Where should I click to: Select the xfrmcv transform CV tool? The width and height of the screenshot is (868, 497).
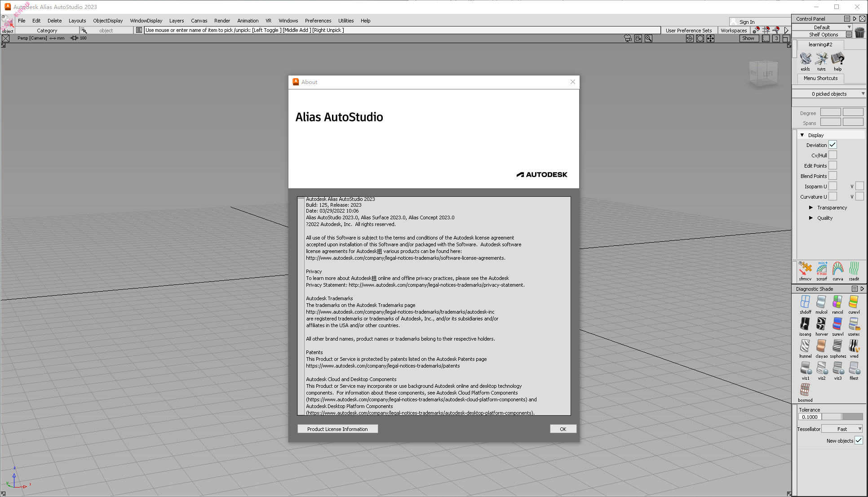point(805,271)
